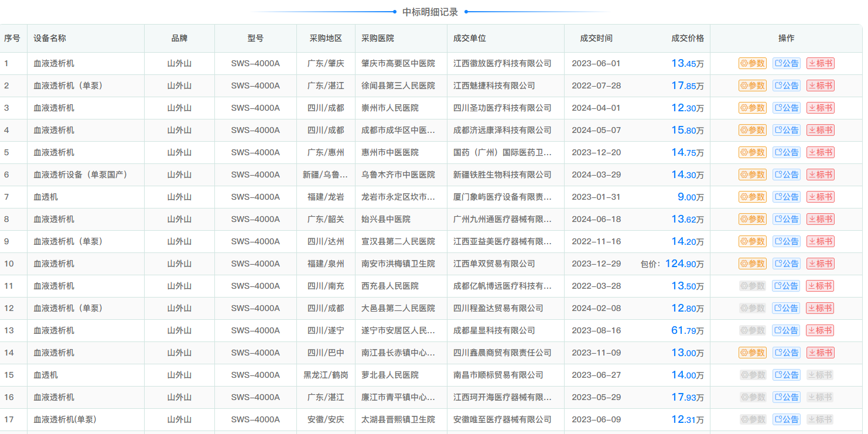The width and height of the screenshot is (868, 434).
Task: Open 参数 for row 9 宣汉县第二人民医院
Action: pyautogui.click(x=753, y=241)
